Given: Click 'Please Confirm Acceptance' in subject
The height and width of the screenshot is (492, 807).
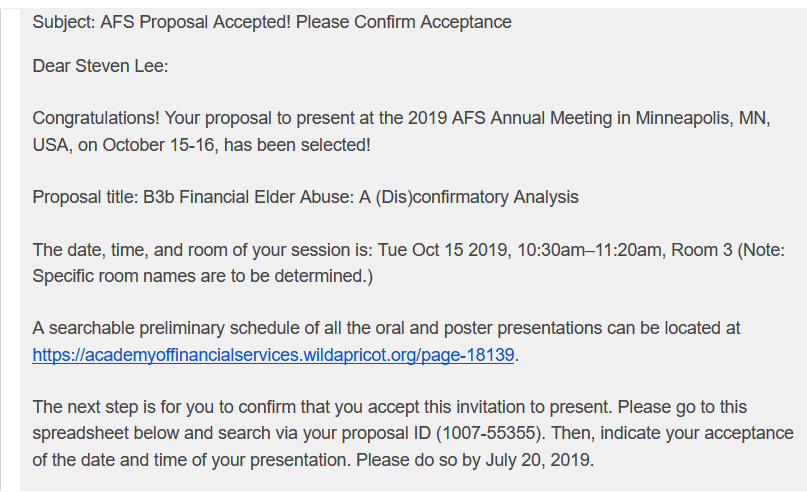Looking at the screenshot, I should tap(404, 22).
